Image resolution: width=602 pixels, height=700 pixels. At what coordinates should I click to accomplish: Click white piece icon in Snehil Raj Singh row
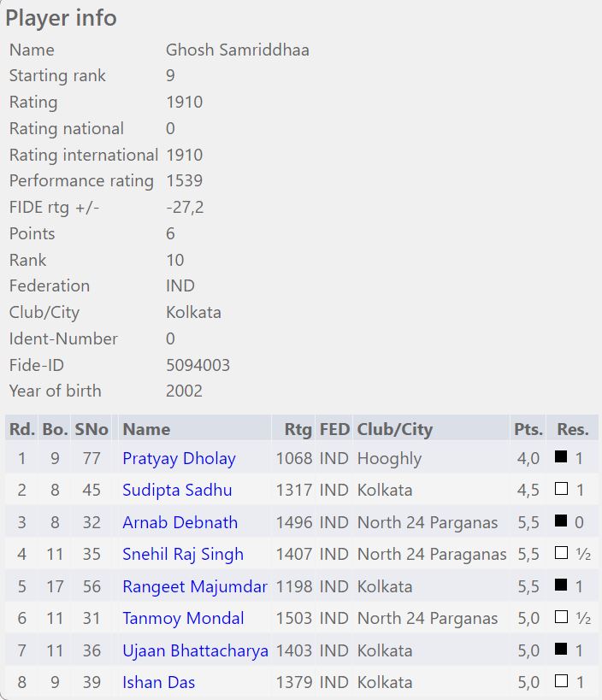[x=561, y=553]
